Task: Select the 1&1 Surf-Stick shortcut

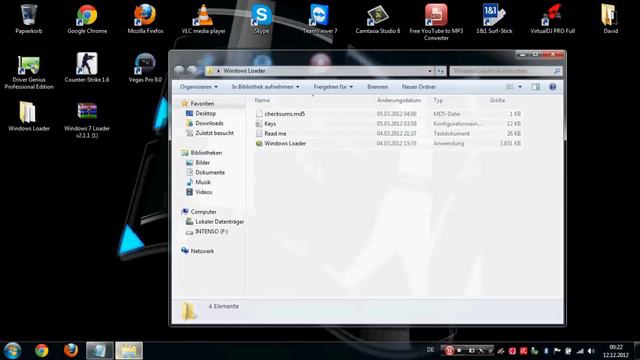Action: pyautogui.click(x=494, y=19)
